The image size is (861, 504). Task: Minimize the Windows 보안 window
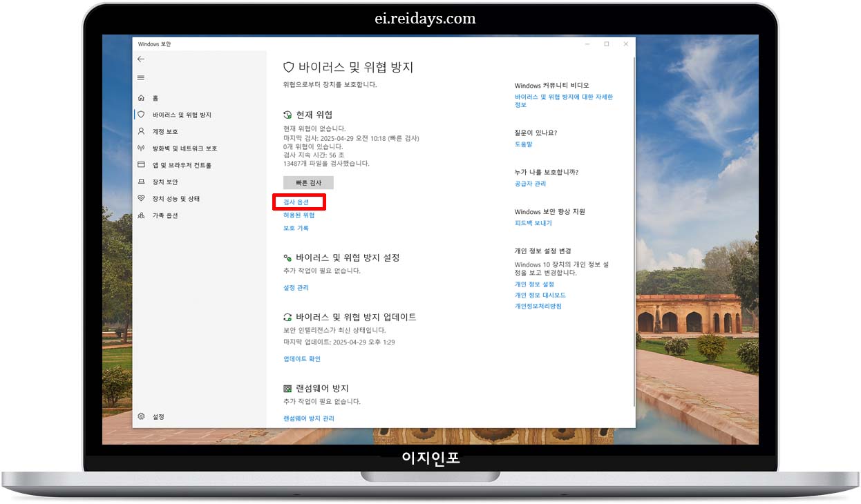coord(587,44)
